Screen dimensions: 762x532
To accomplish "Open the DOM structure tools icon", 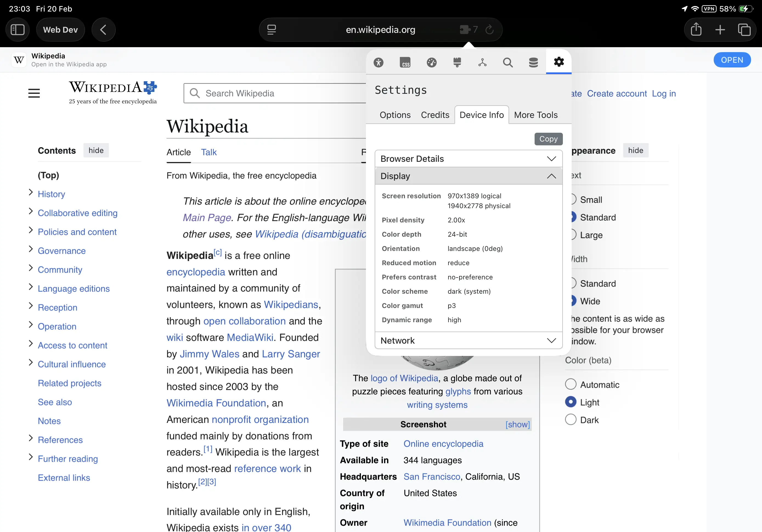I will [482, 63].
